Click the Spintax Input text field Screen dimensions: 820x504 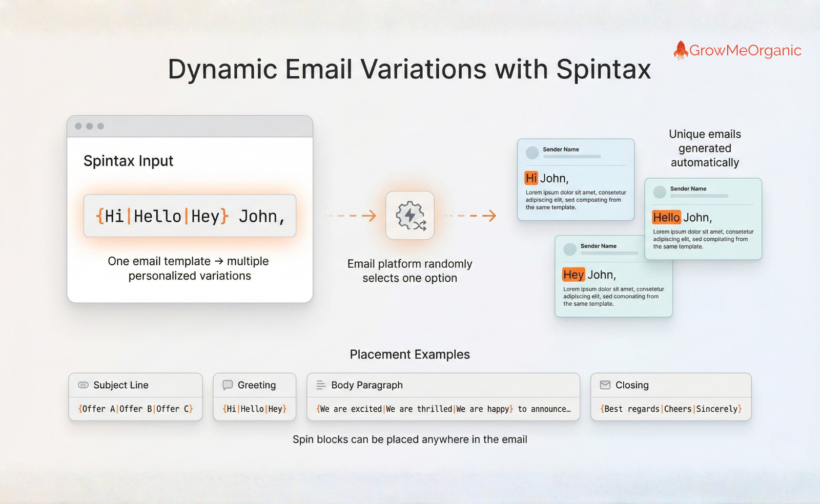point(190,216)
